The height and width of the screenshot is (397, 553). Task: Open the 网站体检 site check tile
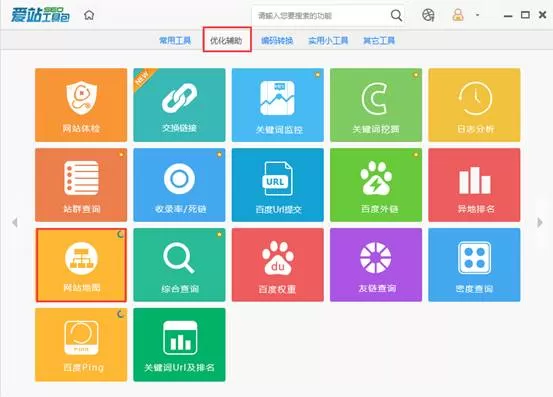click(81, 105)
